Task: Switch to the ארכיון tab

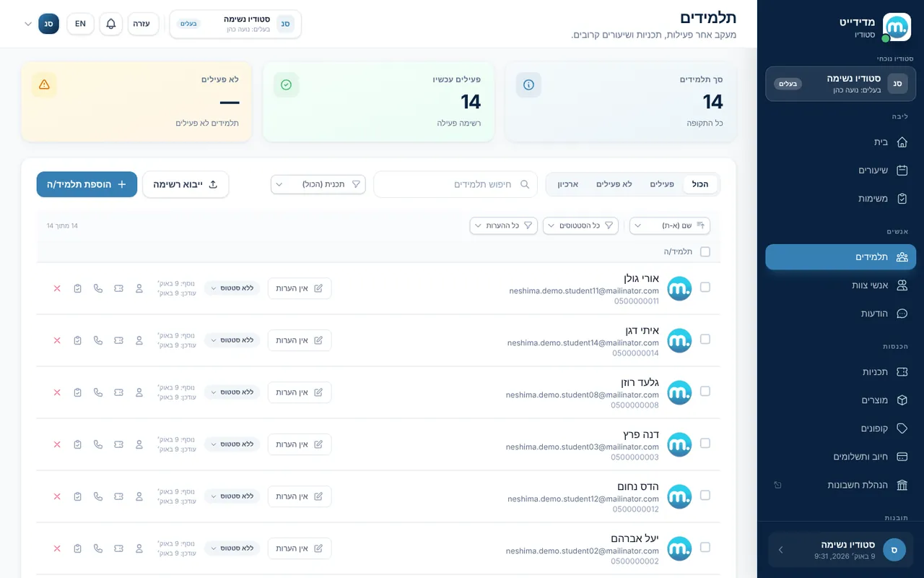Action: [x=568, y=184]
